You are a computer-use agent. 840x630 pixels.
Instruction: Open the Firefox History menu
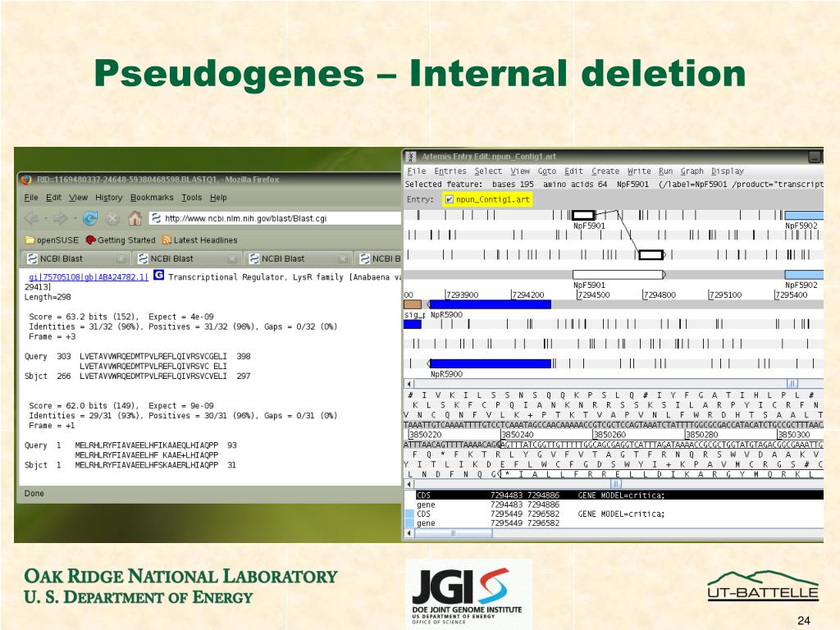click(x=109, y=197)
